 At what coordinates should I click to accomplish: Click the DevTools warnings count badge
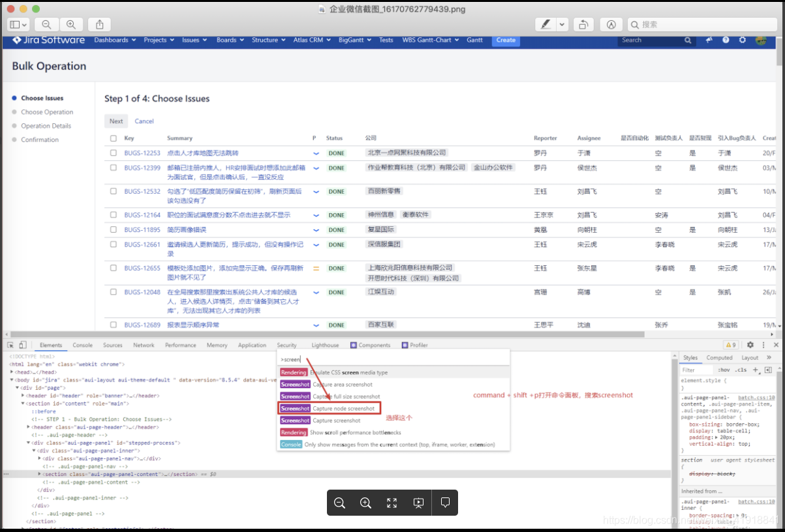click(x=731, y=345)
